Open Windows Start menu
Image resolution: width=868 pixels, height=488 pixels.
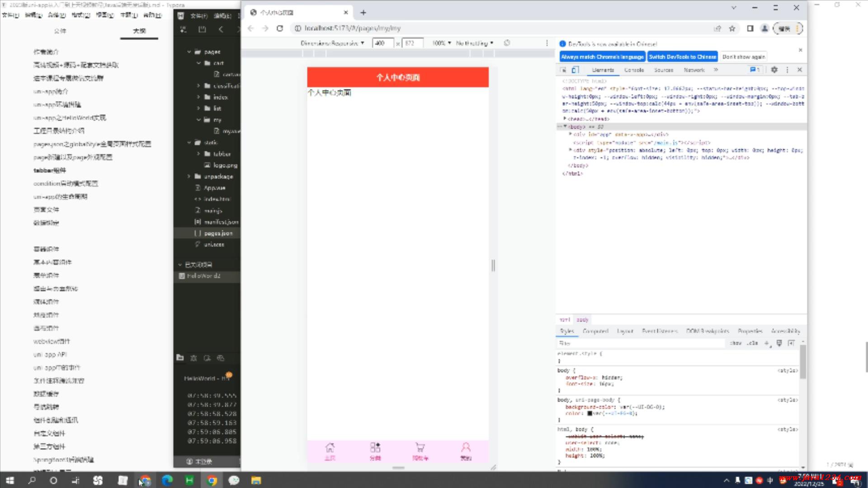[x=10, y=480]
